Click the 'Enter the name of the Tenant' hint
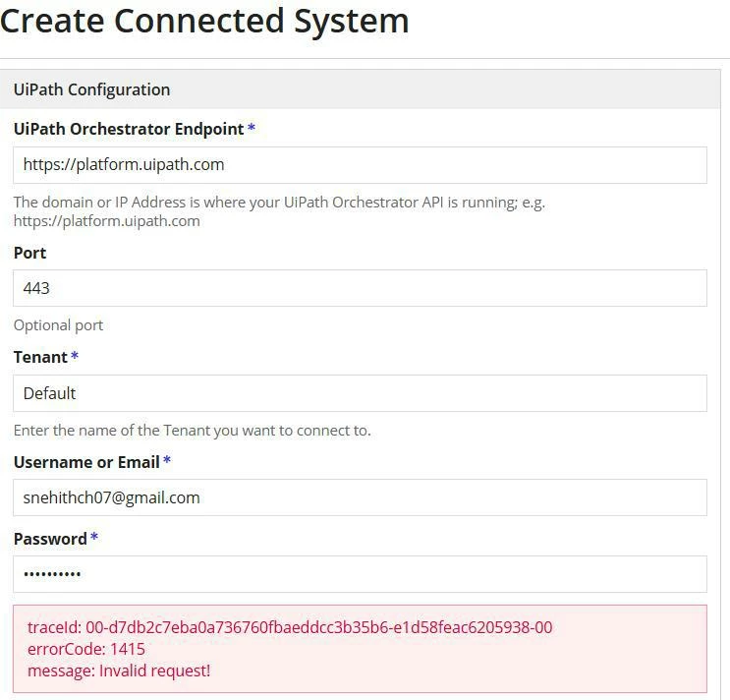Screen dimensions: 730x700 pos(193,431)
